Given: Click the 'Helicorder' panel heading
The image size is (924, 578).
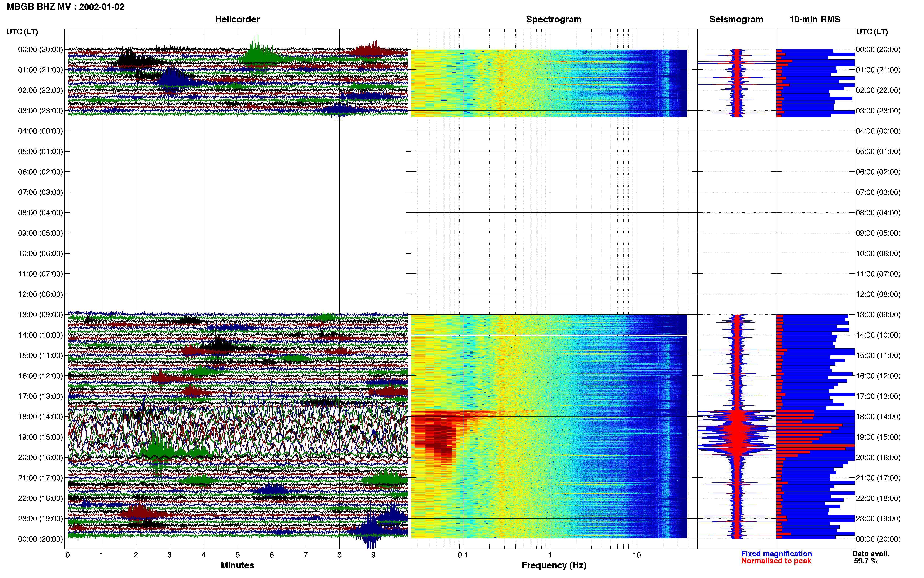Looking at the screenshot, I should point(237,20).
